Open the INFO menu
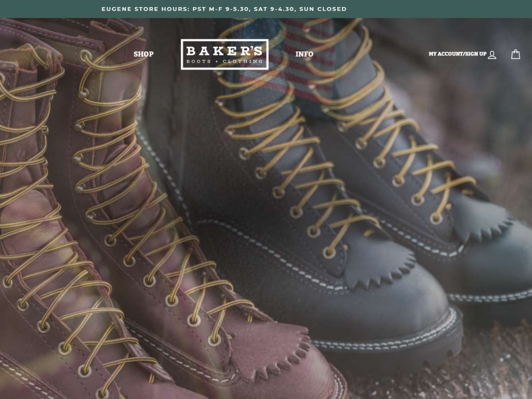This screenshot has width=532, height=399. click(x=304, y=54)
